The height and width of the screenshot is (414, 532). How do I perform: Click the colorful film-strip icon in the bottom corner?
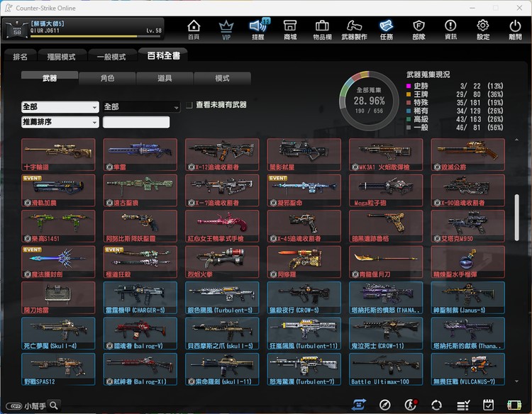514,405
